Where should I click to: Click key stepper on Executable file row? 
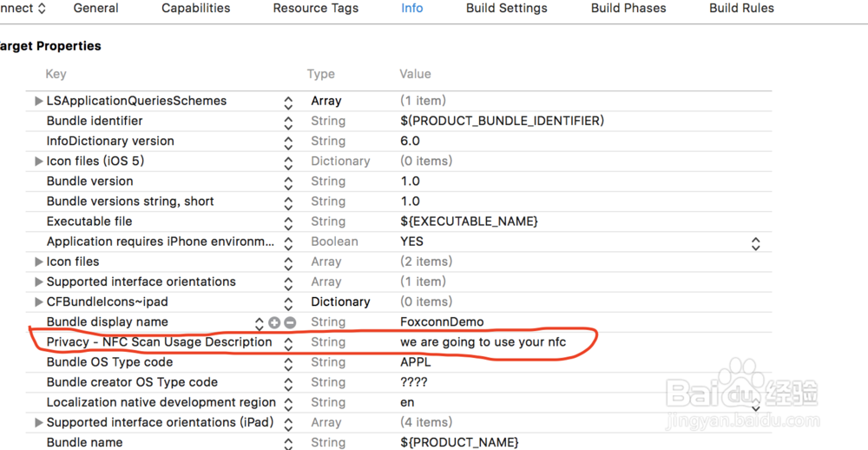288,222
